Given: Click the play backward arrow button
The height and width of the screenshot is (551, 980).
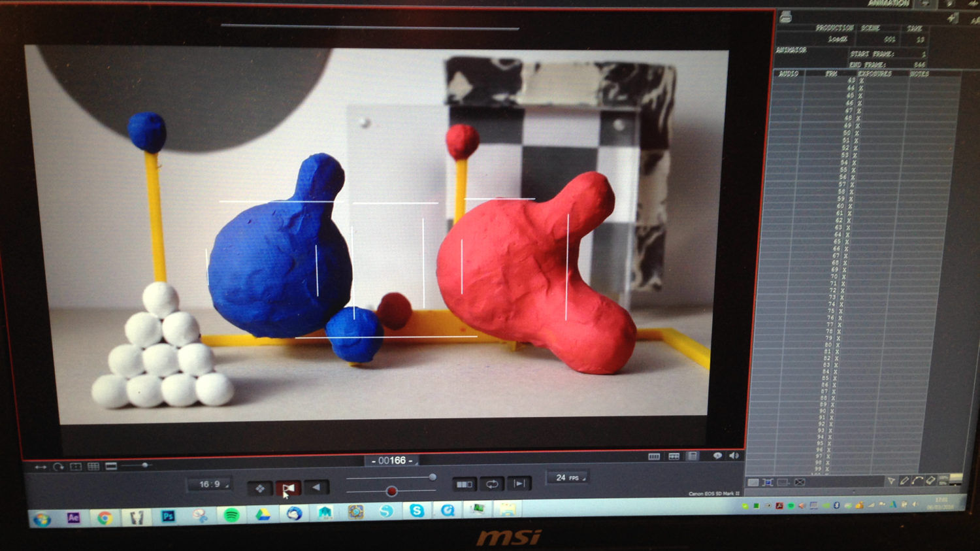Looking at the screenshot, I should 316,487.
